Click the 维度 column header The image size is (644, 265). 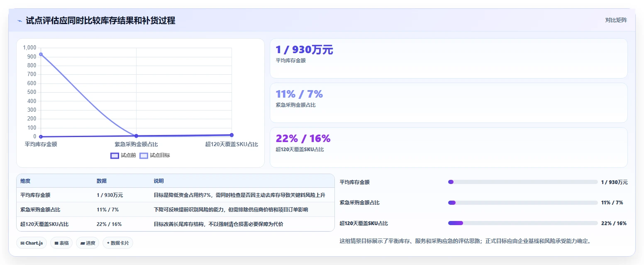point(25,181)
